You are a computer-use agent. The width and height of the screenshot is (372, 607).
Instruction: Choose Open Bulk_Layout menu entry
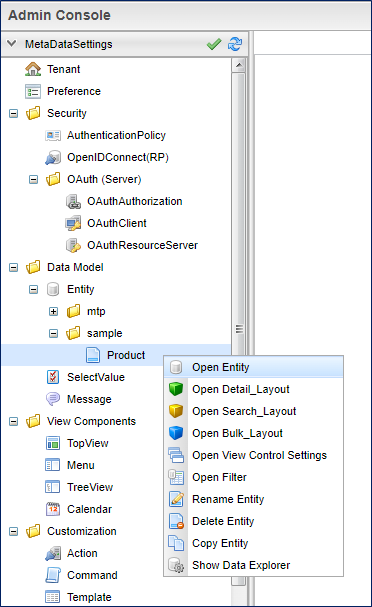click(254, 434)
